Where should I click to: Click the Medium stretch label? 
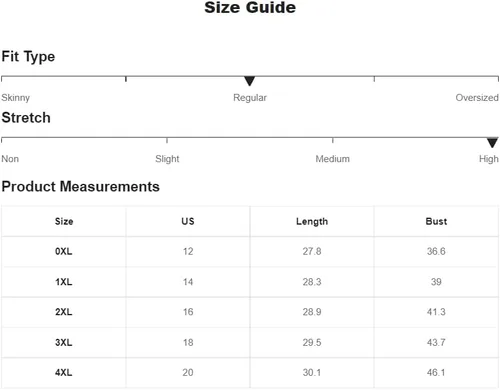(333, 159)
